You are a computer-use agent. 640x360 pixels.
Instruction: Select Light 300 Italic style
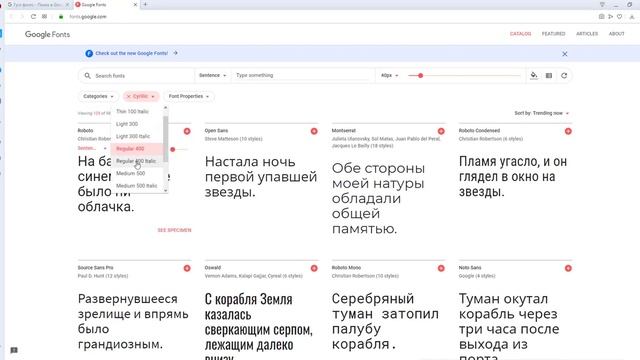(x=137, y=136)
